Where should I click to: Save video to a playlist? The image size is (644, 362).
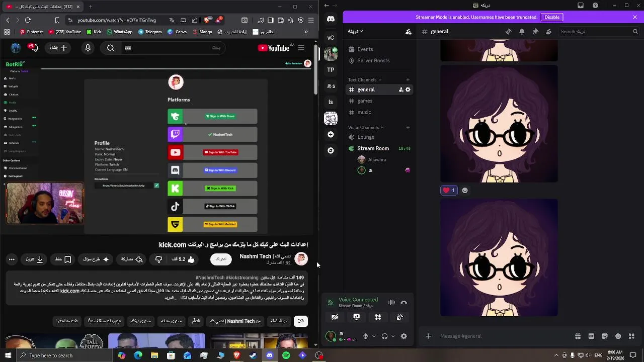pos(63,259)
